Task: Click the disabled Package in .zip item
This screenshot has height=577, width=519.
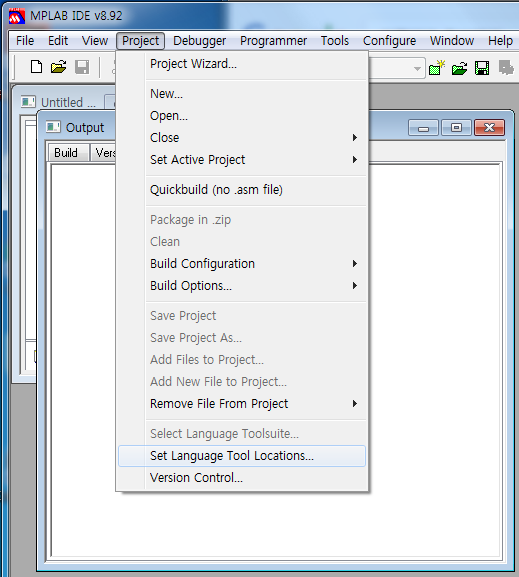Action: [x=242, y=220]
